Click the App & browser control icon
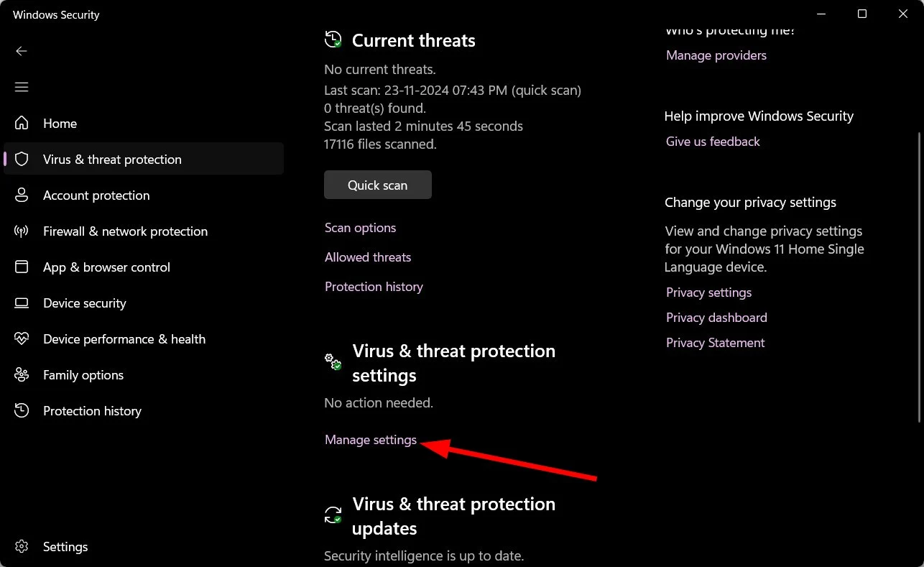 (22, 267)
